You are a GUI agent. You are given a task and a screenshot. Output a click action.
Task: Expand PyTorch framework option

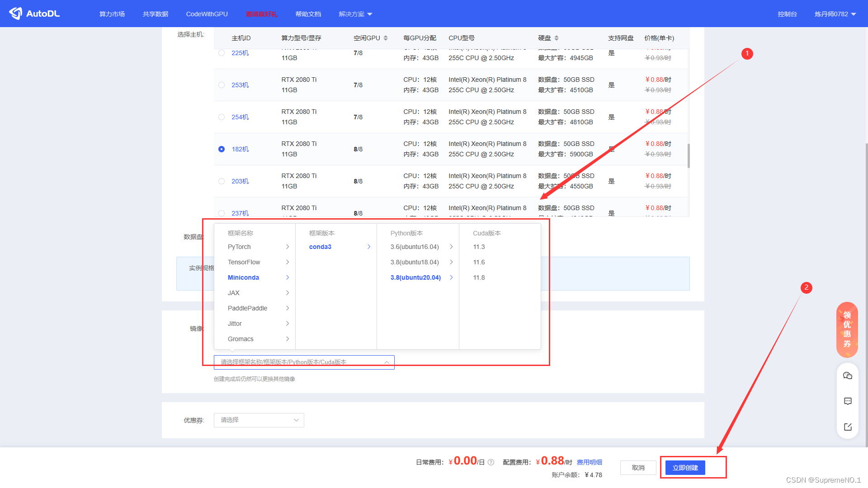255,247
